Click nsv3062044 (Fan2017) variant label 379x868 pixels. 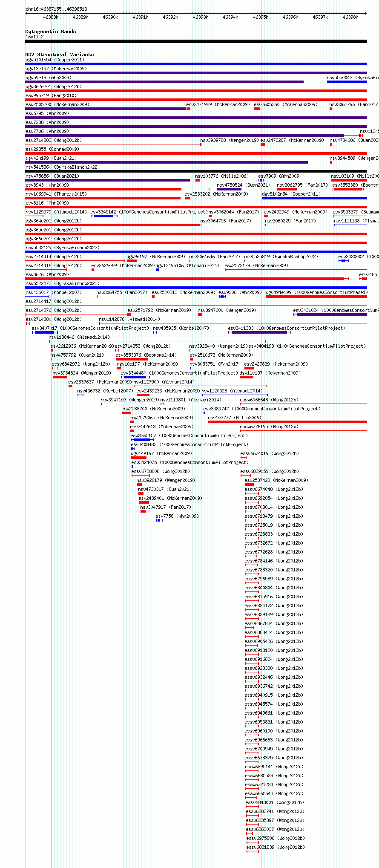point(234,212)
